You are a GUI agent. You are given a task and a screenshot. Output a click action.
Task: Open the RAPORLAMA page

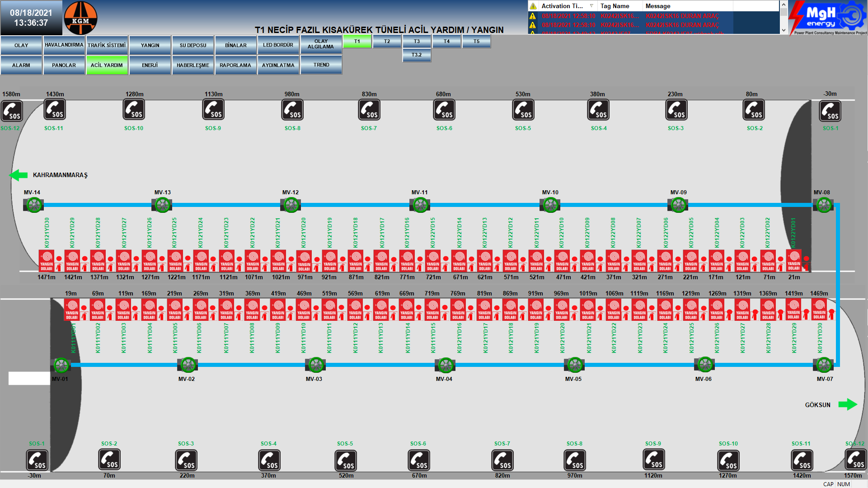tap(235, 65)
